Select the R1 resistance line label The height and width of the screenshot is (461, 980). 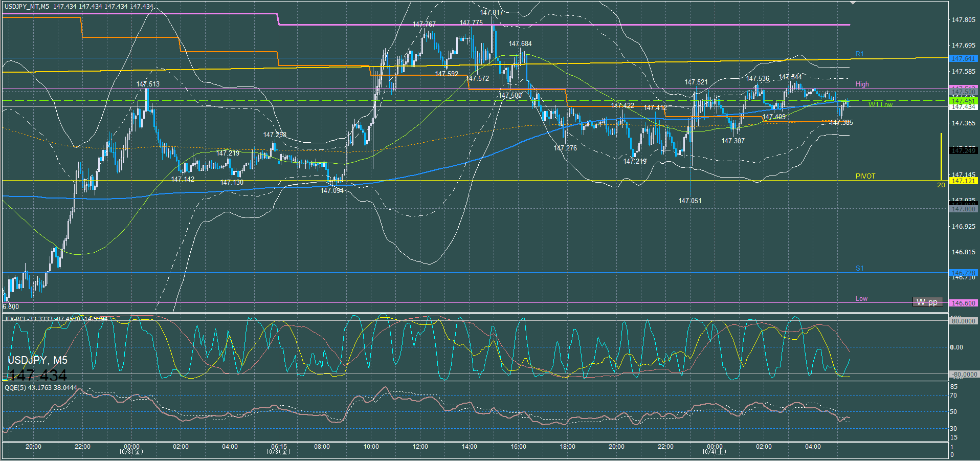[859, 54]
